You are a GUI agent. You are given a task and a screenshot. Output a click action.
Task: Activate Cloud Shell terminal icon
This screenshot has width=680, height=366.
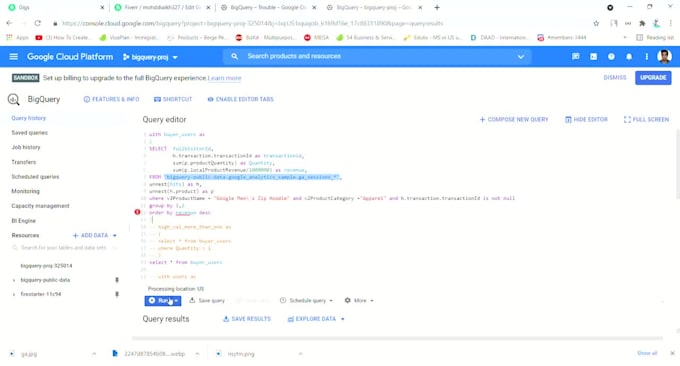click(593, 57)
